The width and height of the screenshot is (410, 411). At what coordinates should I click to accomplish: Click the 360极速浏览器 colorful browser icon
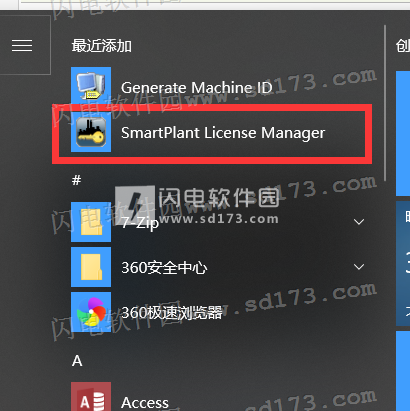pos(91,312)
